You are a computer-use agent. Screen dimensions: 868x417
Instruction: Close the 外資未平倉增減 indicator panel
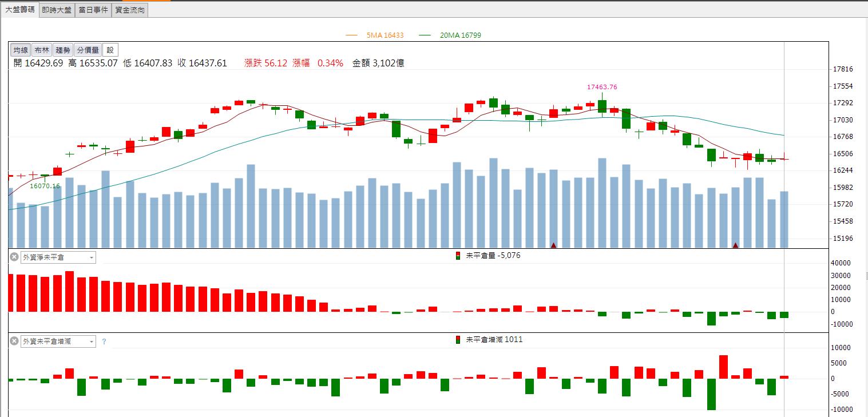(14, 341)
